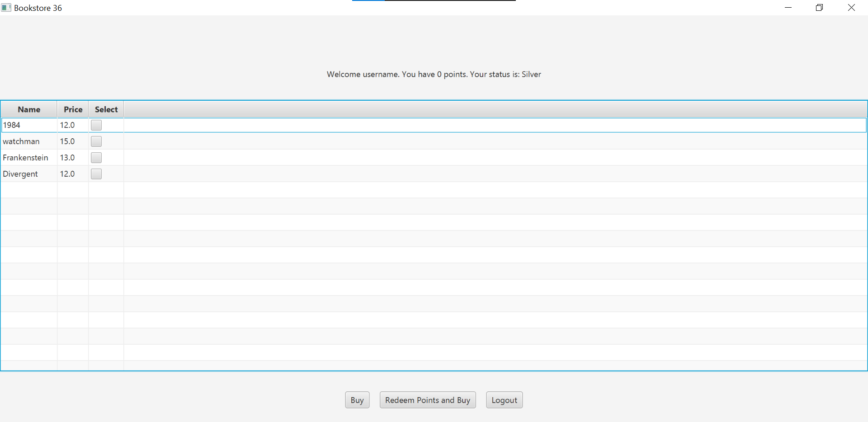
Task: Click Redeem Points and Buy button
Action: (428, 400)
